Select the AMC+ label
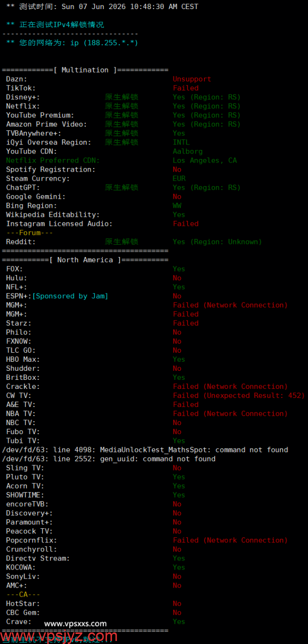Screen dimensions: 308x644 pos(17,586)
